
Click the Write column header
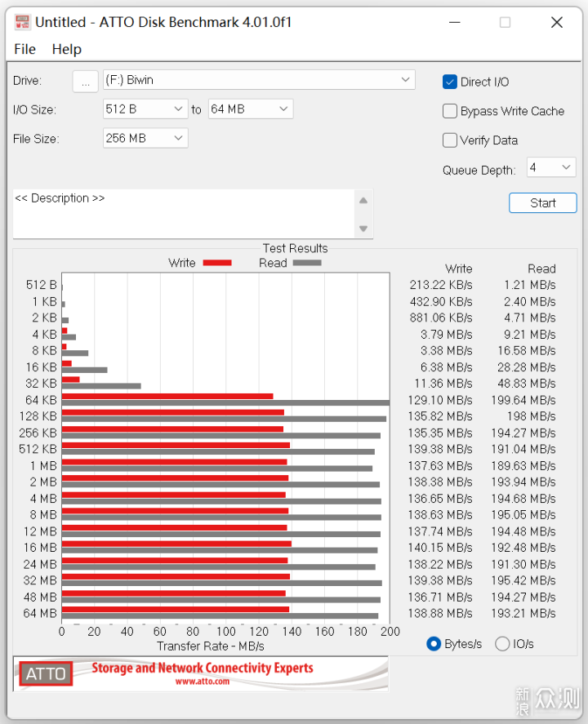pos(459,269)
